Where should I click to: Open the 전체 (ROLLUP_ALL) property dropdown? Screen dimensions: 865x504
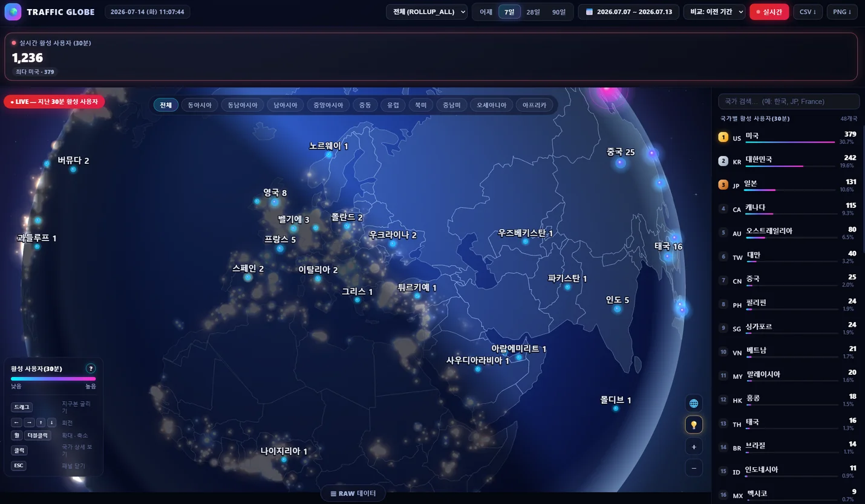[427, 12]
